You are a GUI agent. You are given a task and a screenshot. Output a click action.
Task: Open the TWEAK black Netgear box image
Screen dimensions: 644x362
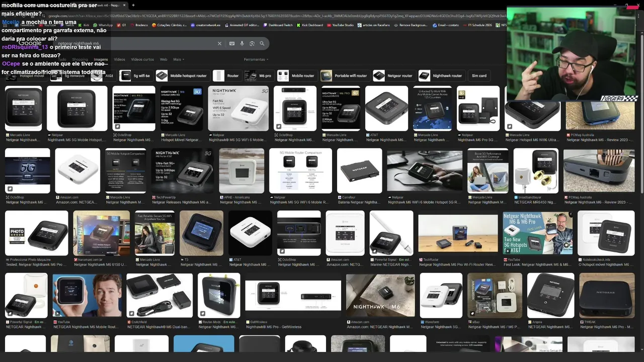pyautogui.click(x=606, y=296)
